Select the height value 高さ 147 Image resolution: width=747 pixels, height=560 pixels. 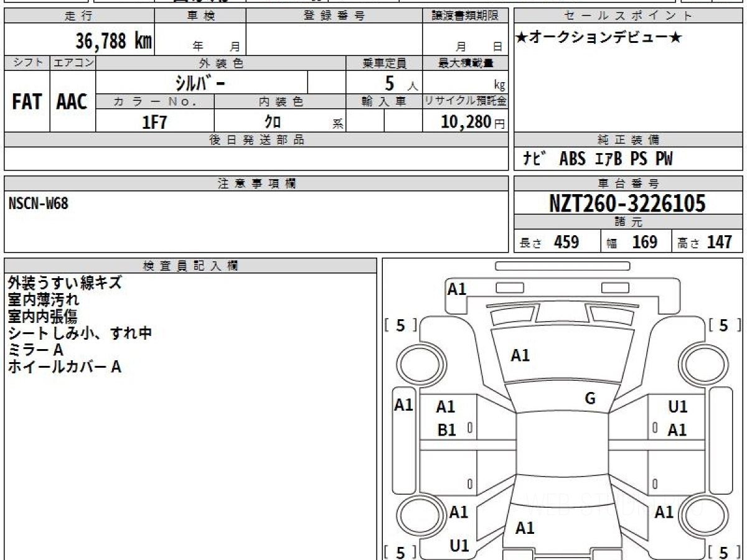(x=705, y=242)
